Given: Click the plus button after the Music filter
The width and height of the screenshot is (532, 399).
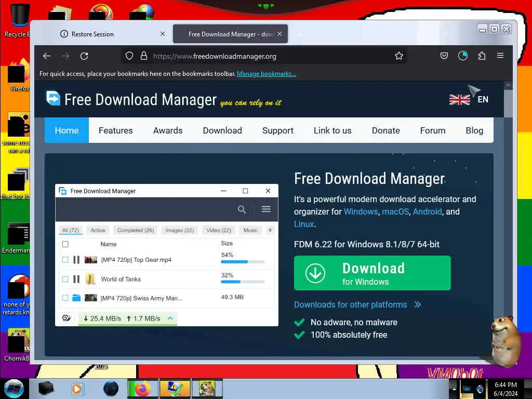Looking at the screenshot, I should click(x=270, y=230).
